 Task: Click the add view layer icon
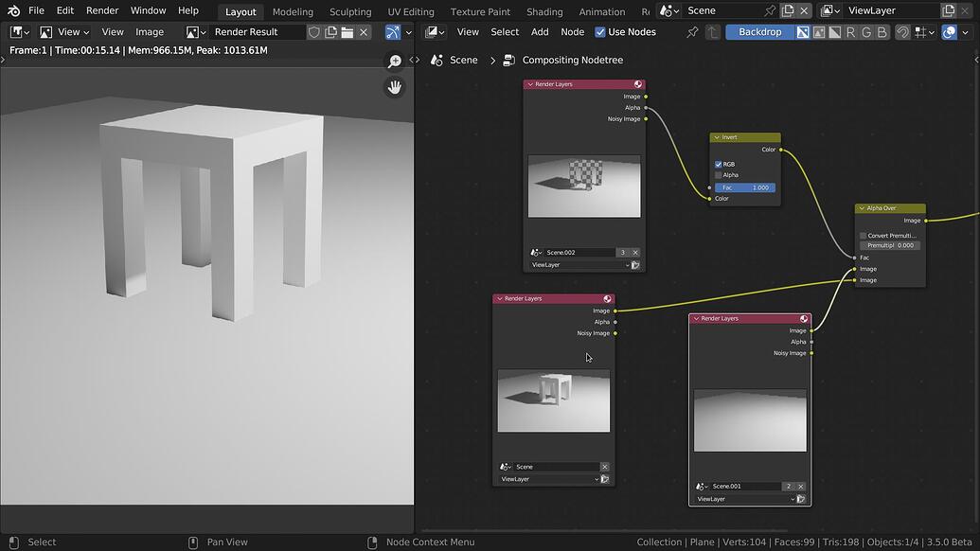[948, 10]
